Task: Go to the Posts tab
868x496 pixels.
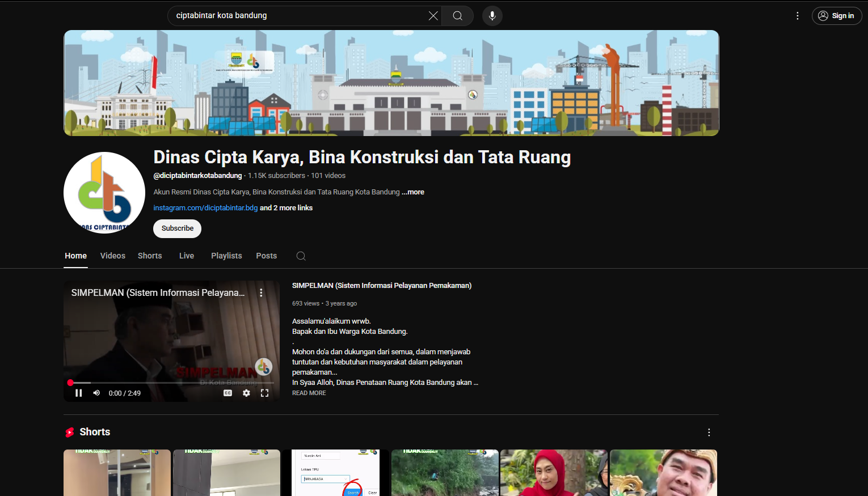Action: [267, 256]
